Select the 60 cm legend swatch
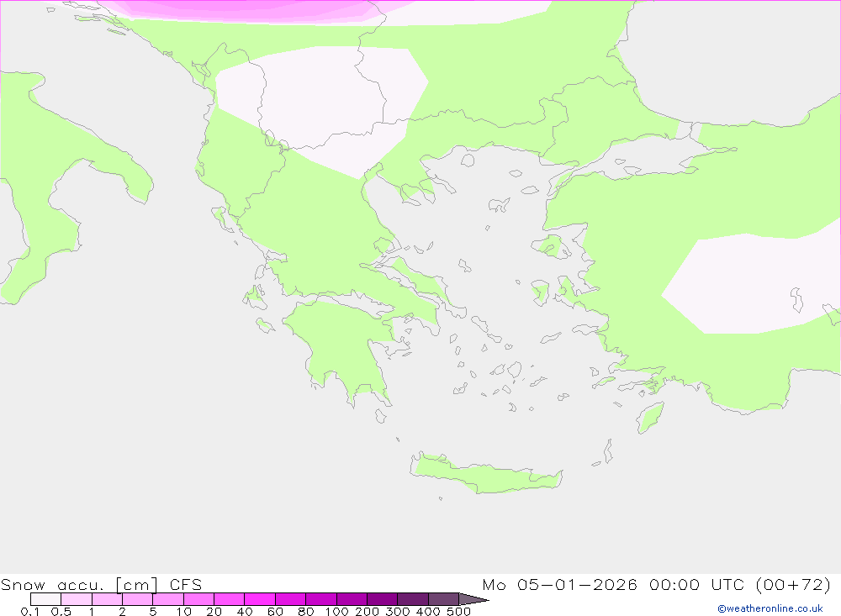The width and height of the screenshot is (841, 616). 291,599
